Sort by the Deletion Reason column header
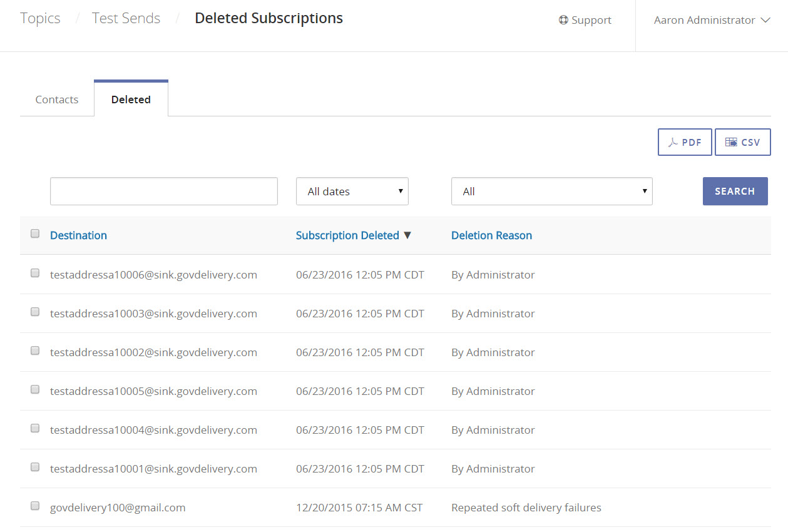This screenshot has width=788, height=532. [491, 235]
